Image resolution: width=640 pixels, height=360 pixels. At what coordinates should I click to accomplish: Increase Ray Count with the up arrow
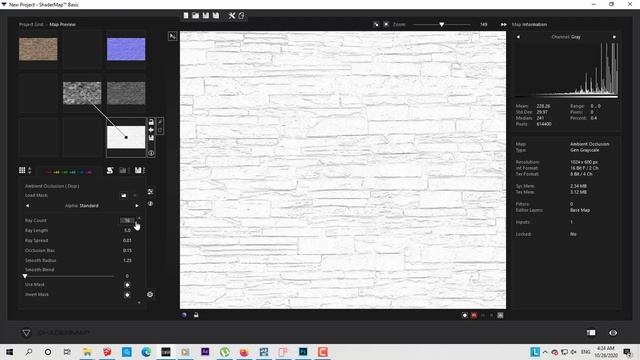(x=139, y=218)
